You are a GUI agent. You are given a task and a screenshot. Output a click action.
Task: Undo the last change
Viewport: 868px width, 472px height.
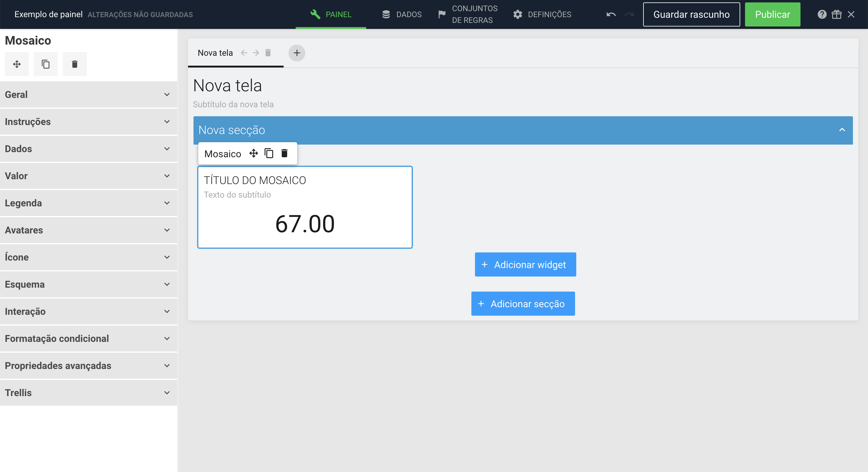(611, 14)
